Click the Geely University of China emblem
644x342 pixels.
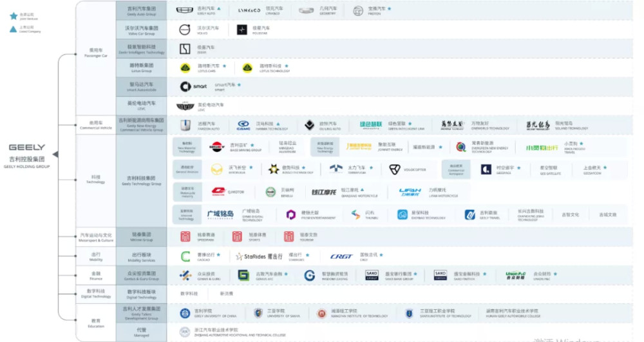pyautogui.click(x=185, y=314)
